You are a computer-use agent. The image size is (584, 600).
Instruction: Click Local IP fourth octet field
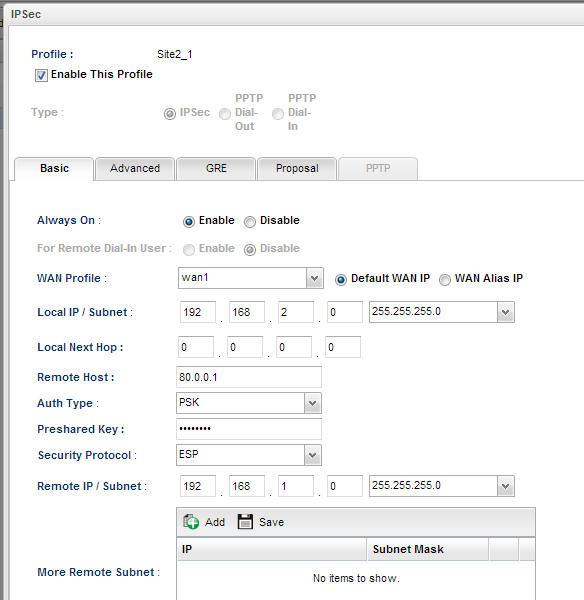(x=345, y=312)
